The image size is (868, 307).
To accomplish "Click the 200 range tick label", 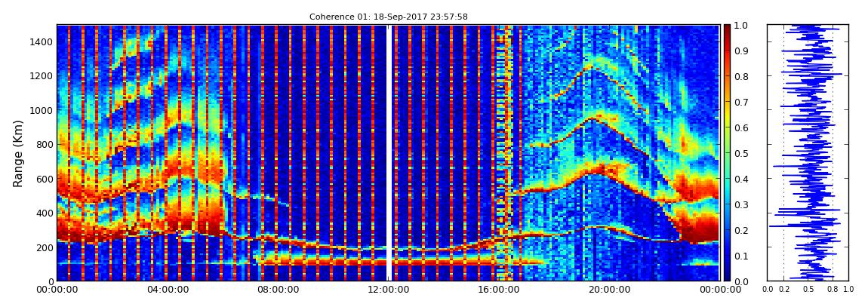I will pyautogui.click(x=45, y=248).
